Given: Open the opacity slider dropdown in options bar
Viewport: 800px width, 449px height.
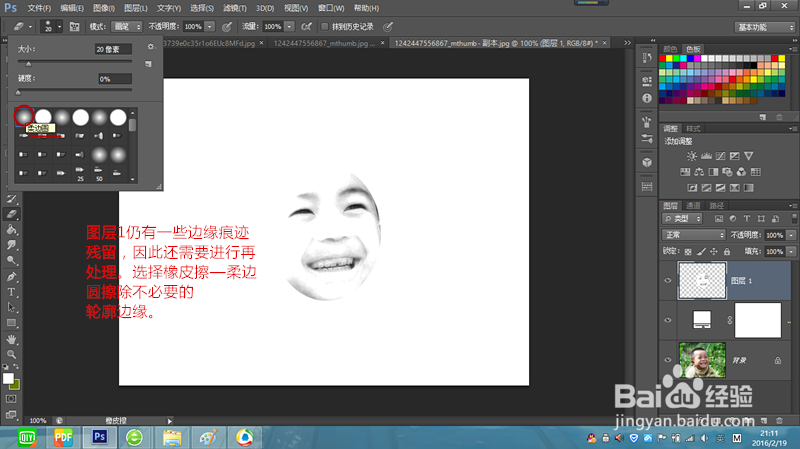Looking at the screenshot, I should click(210, 27).
